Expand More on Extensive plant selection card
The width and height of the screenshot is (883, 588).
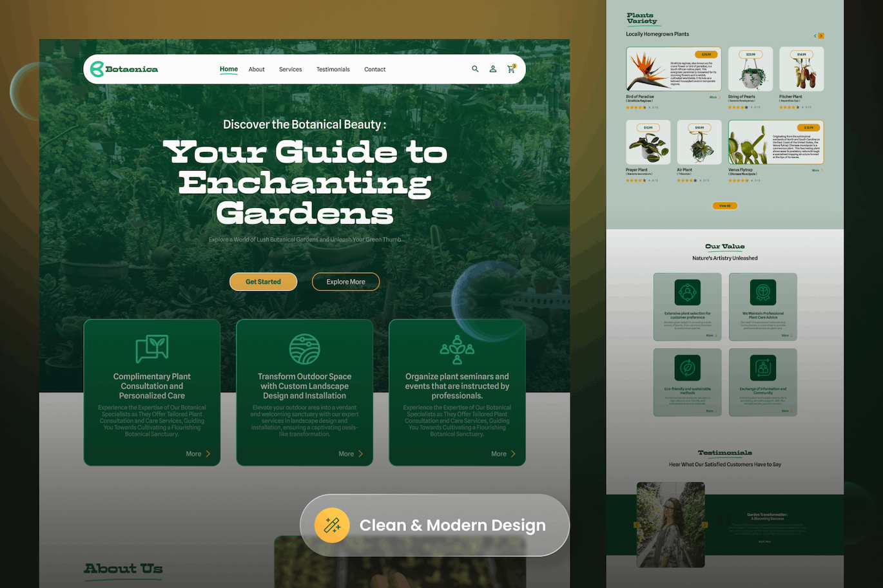712,336
